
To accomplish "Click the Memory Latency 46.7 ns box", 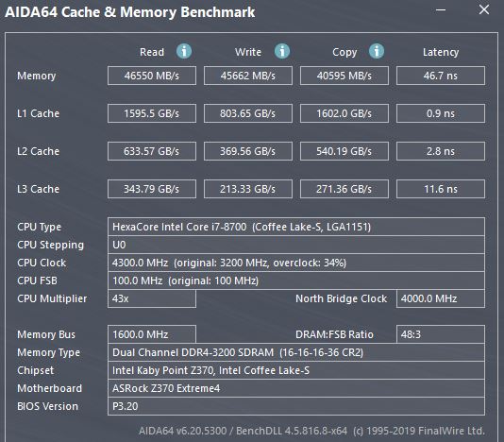I will tap(441, 76).
